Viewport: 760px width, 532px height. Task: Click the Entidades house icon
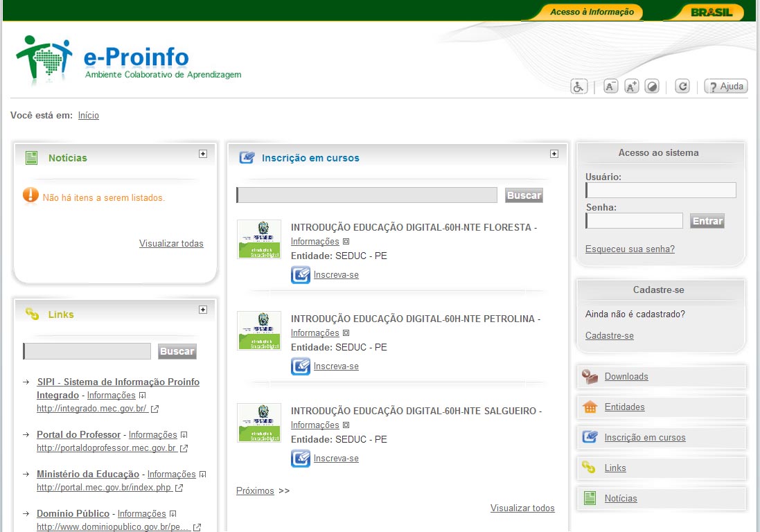(590, 407)
